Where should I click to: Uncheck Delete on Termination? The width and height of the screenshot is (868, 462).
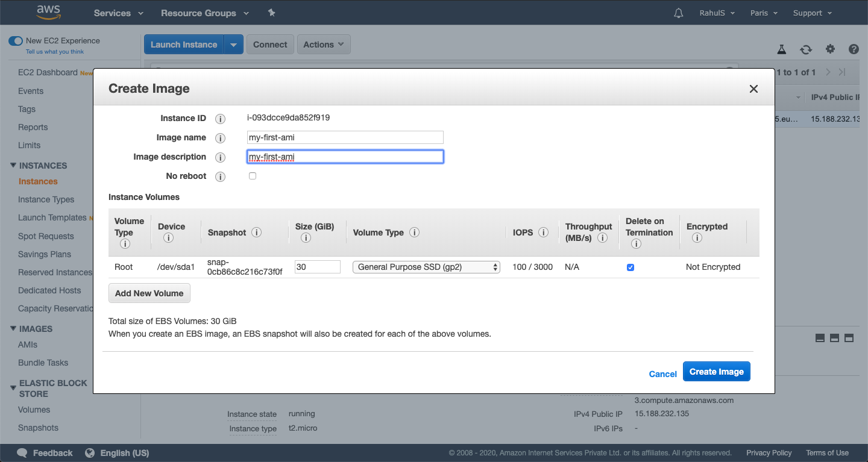[631, 267]
